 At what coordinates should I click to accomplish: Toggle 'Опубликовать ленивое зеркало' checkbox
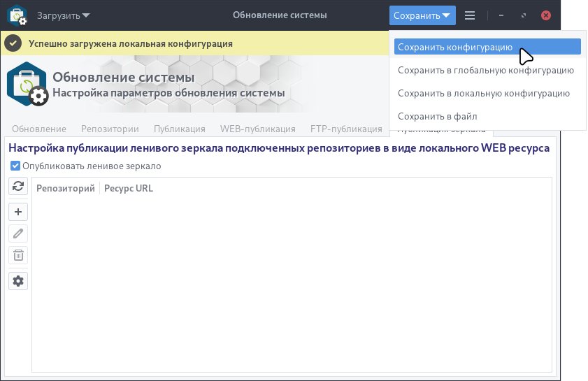point(15,166)
